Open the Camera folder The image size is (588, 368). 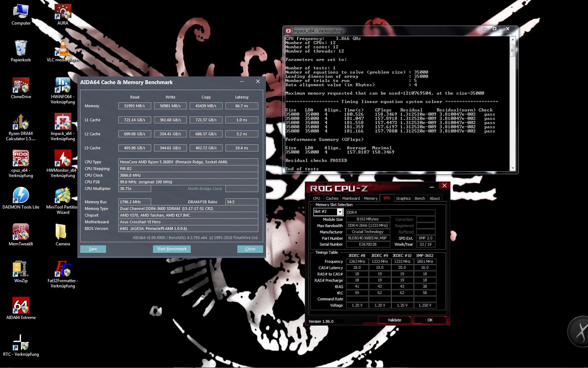[x=63, y=235]
